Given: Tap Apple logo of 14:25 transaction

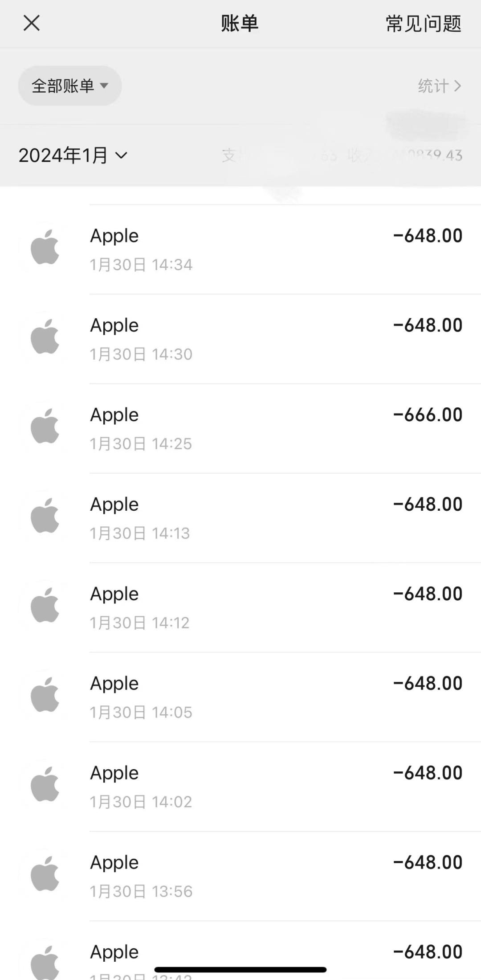Looking at the screenshot, I should (45, 426).
